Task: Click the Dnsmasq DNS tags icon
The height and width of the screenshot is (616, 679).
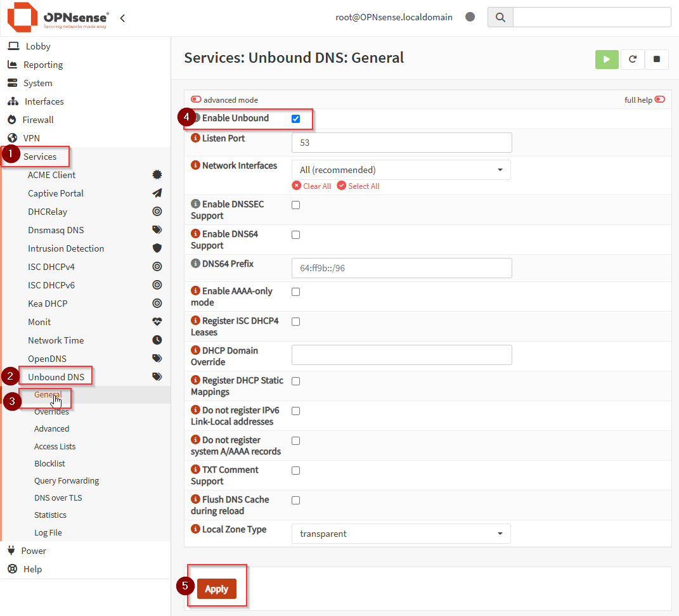Action: [x=157, y=229]
